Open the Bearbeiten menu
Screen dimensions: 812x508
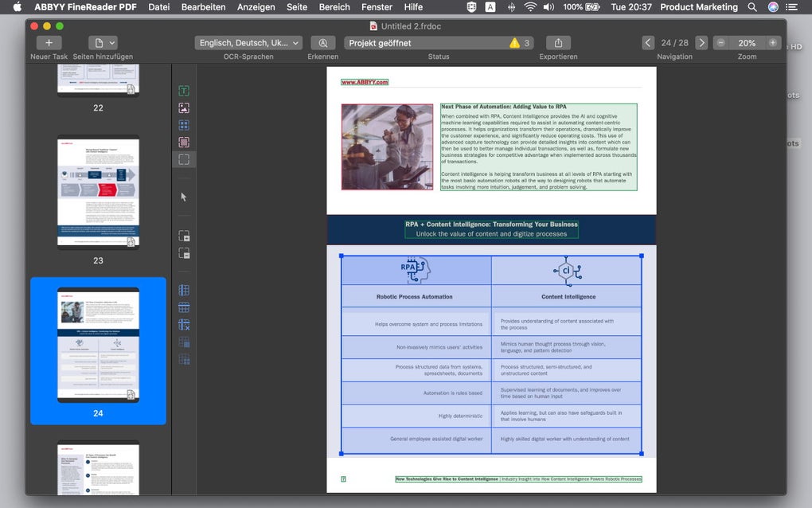(x=203, y=7)
